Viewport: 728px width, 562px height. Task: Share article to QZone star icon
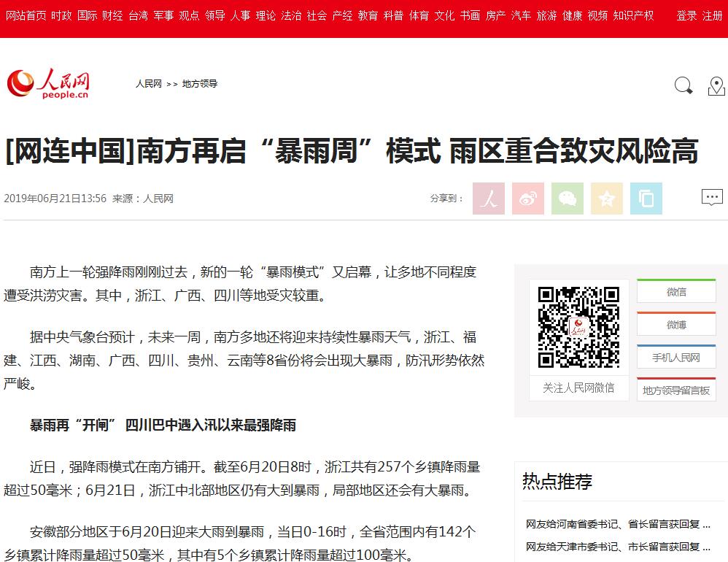607,199
